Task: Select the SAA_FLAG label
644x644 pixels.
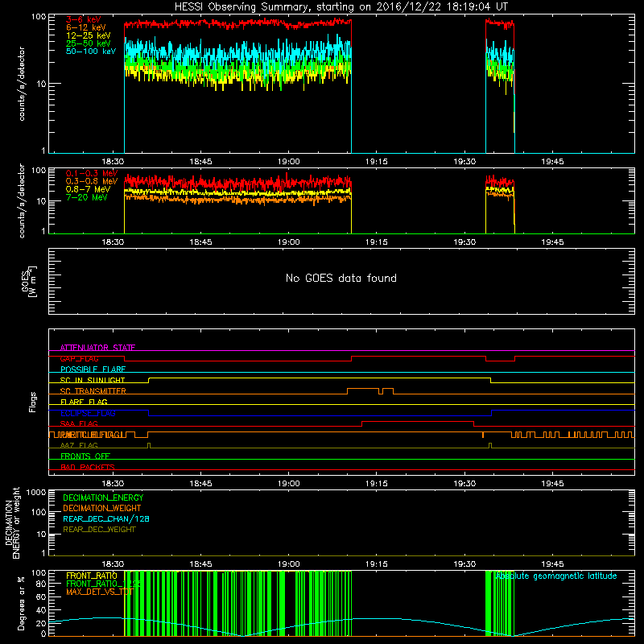Action: (79, 423)
